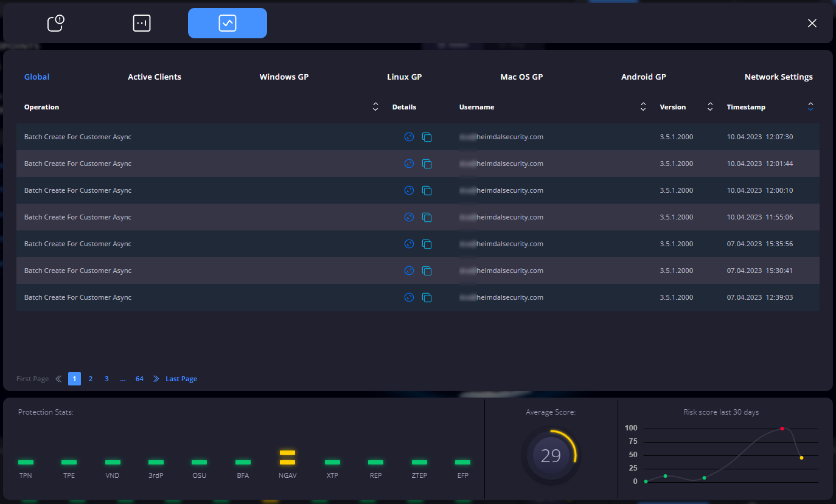Go to page 2
This screenshot has height=504, width=836.
tap(91, 379)
